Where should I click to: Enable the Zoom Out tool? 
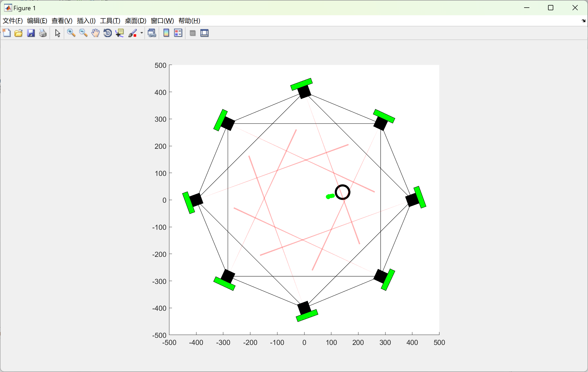click(x=83, y=33)
